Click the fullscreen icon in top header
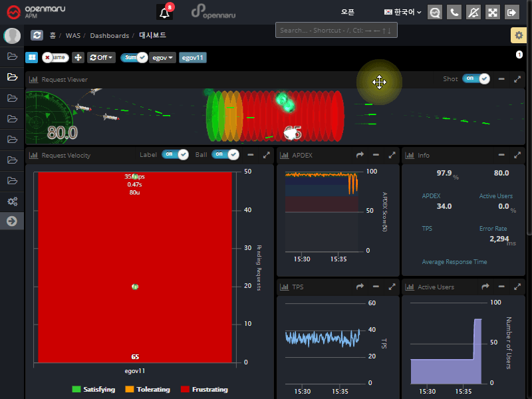Image resolution: width=532 pixels, height=399 pixels. pos(493,12)
